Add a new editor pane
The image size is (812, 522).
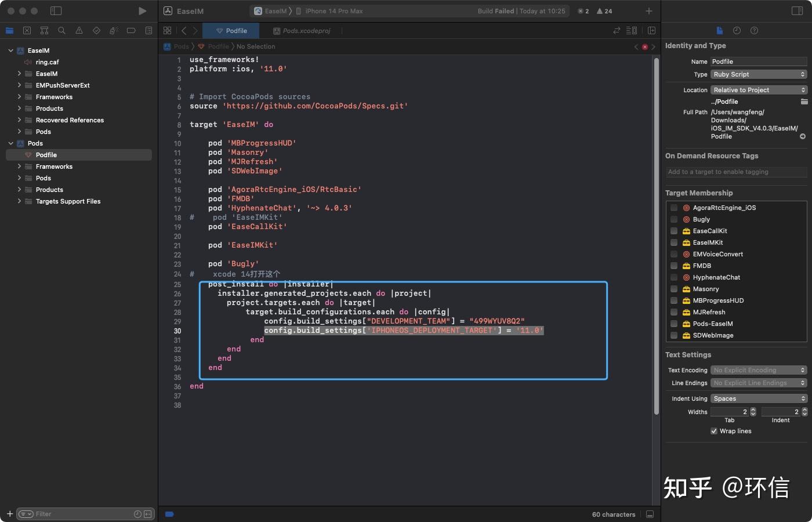(x=651, y=31)
